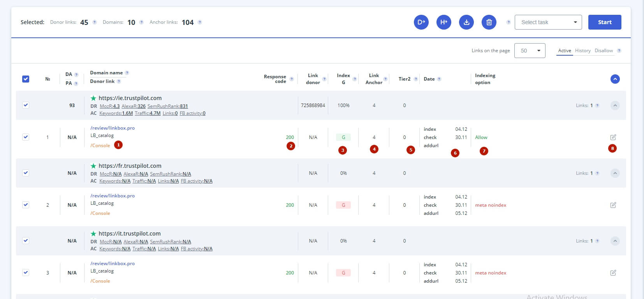Click /Console link in row 2
Screen dimensions: 644x299
(100, 213)
